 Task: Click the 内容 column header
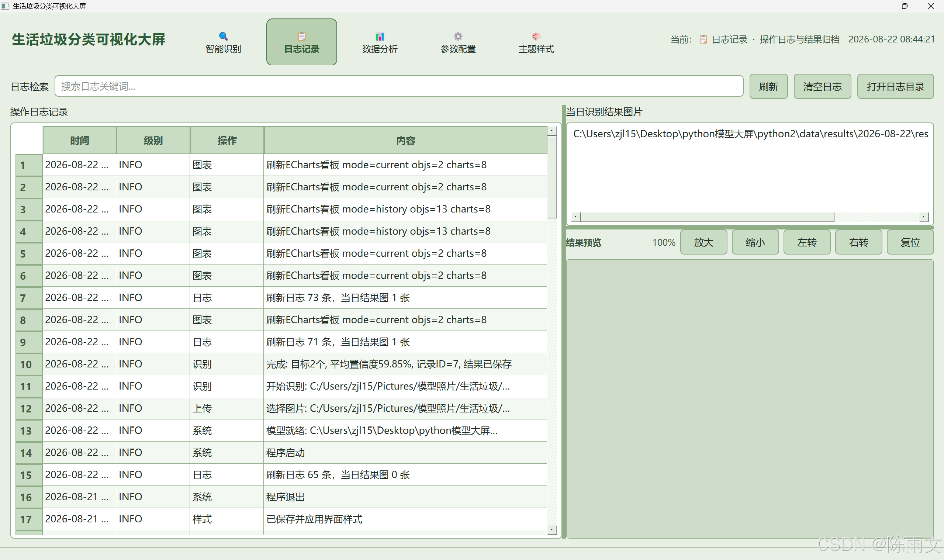405,141
